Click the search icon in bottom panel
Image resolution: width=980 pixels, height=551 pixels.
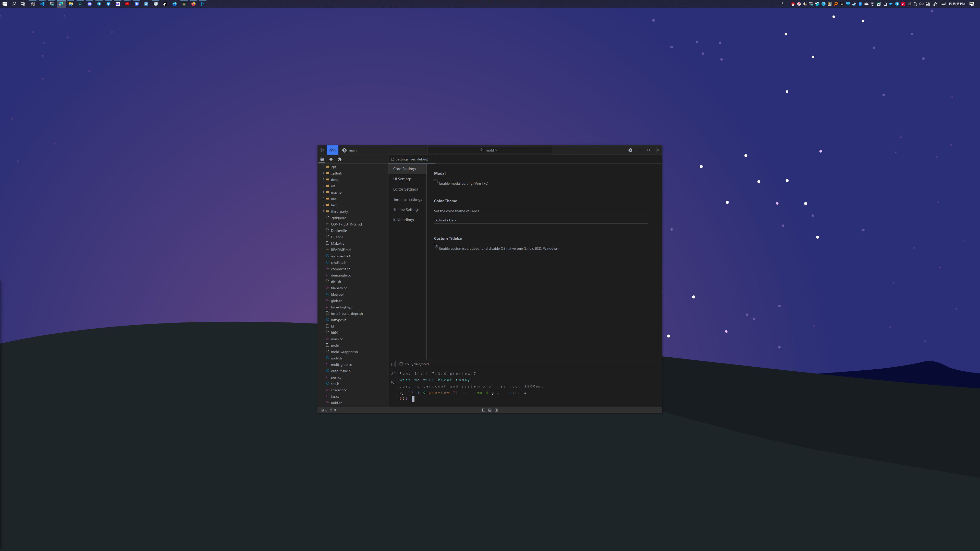(x=393, y=373)
